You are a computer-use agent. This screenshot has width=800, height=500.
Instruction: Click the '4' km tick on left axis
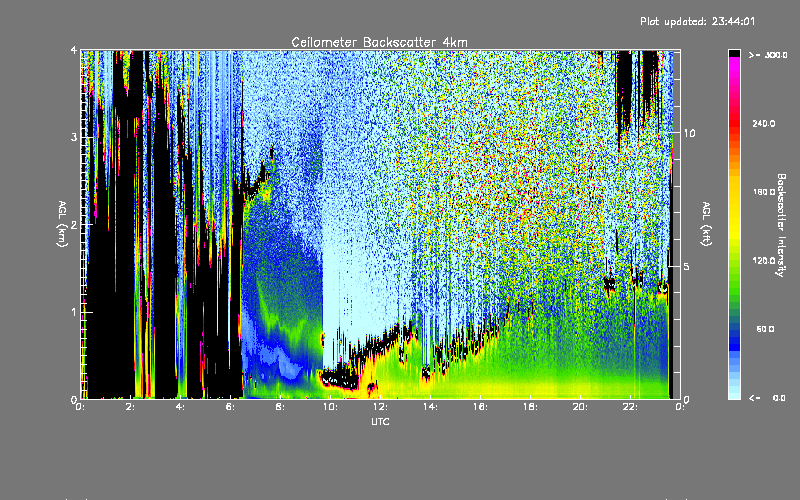(x=74, y=51)
